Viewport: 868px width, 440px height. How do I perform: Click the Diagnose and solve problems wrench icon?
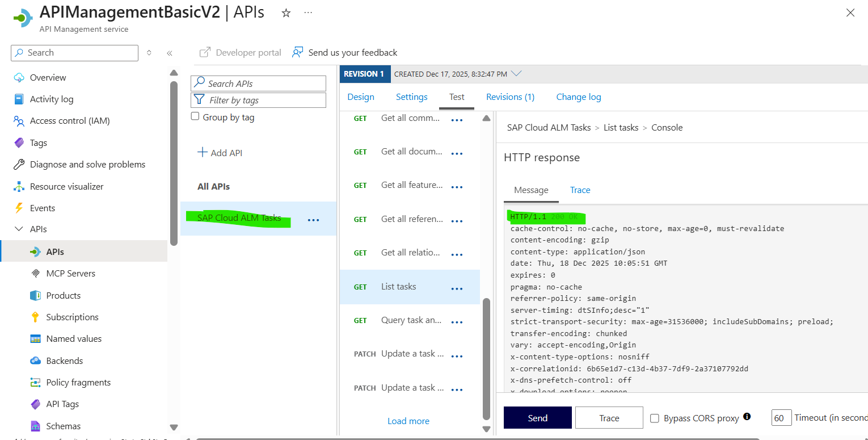coord(19,165)
